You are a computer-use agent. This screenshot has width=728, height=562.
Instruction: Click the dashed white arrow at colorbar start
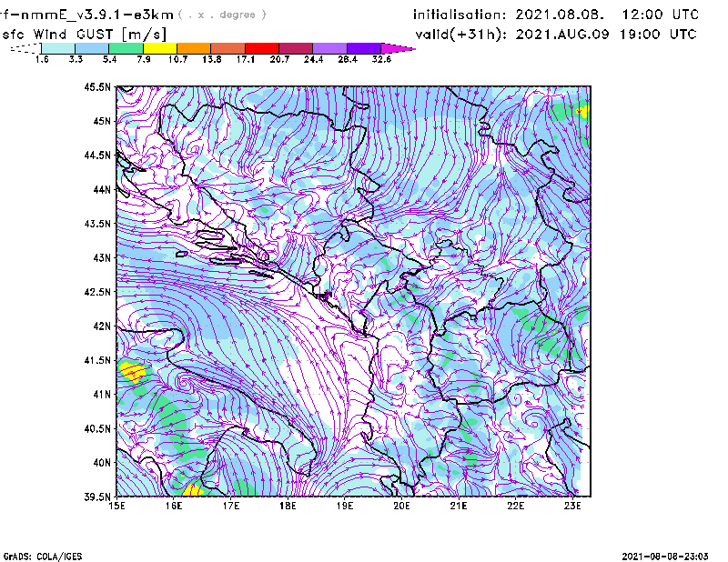coord(25,48)
